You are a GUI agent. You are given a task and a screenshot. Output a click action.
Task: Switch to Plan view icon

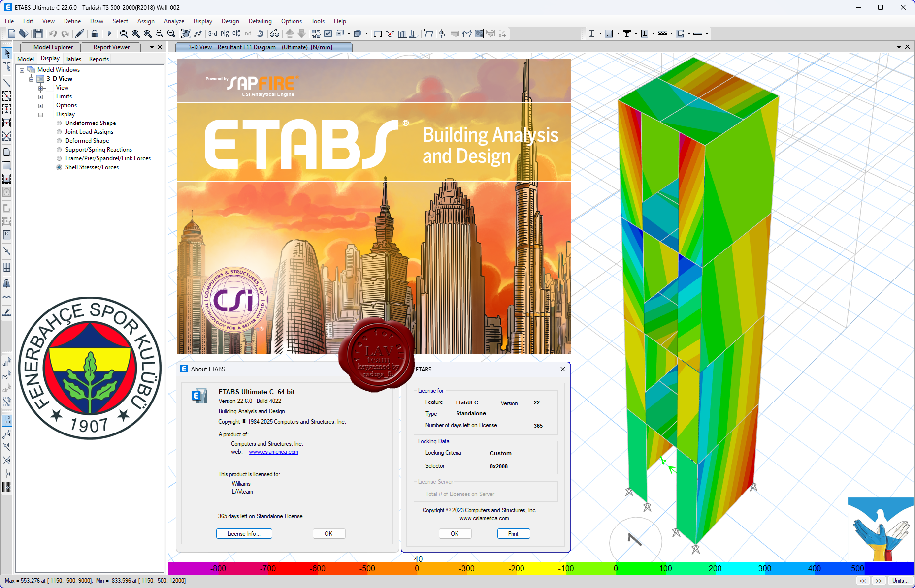click(225, 33)
